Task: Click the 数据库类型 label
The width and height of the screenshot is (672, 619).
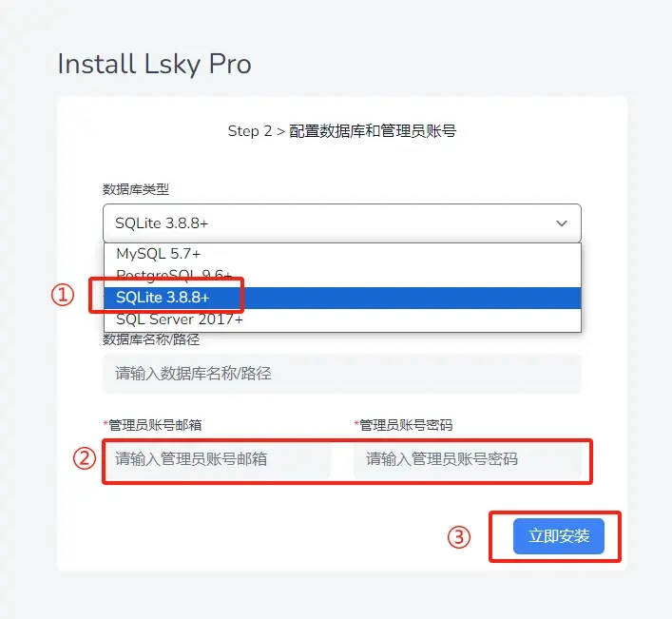Action: 136,189
